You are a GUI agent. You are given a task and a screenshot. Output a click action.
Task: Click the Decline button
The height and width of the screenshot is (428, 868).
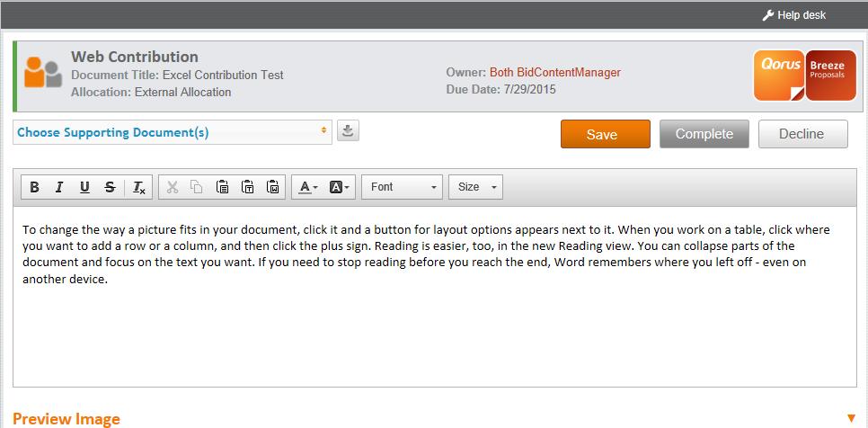pos(802,134)
